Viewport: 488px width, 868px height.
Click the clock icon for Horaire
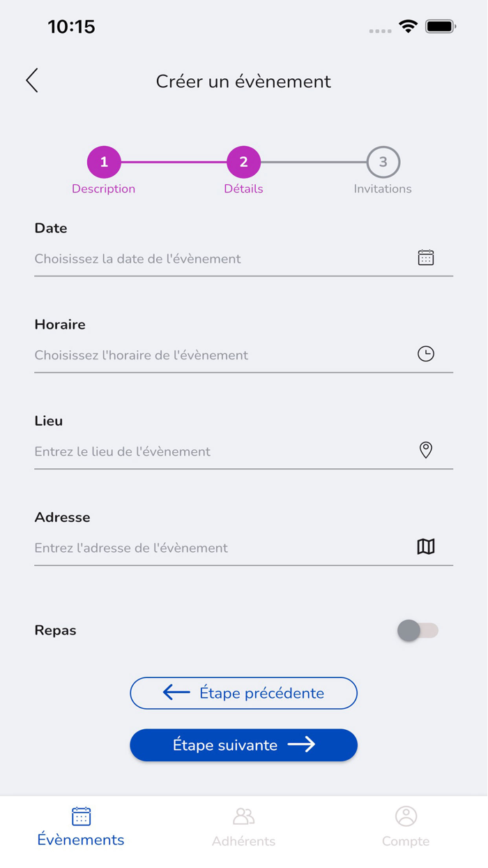tap(425, 354)
